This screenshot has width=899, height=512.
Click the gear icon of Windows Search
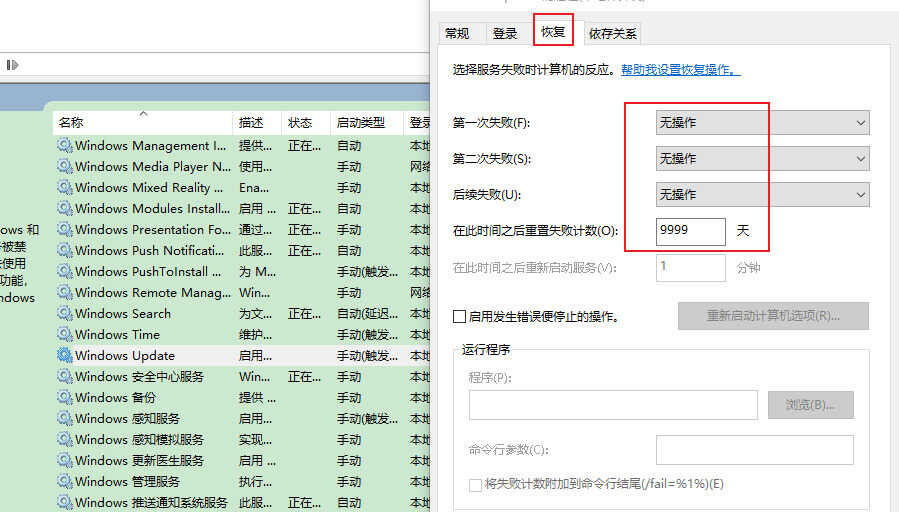click(x=65, y=314)
